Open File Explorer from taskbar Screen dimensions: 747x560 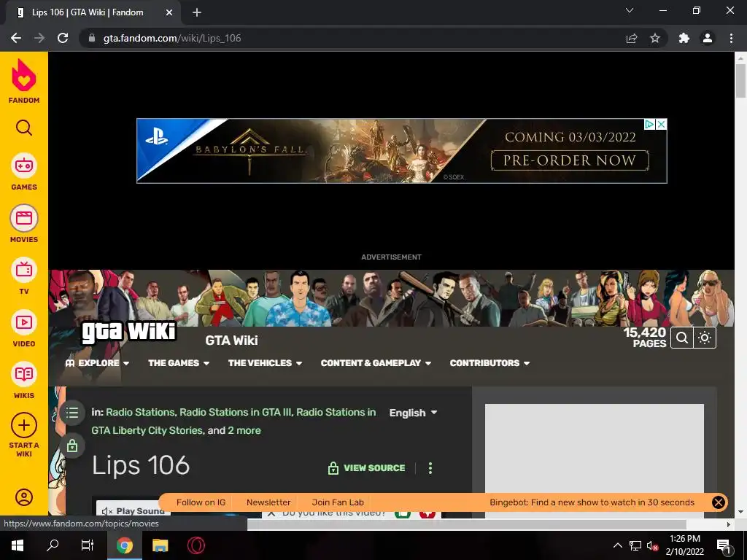[160, 545]
